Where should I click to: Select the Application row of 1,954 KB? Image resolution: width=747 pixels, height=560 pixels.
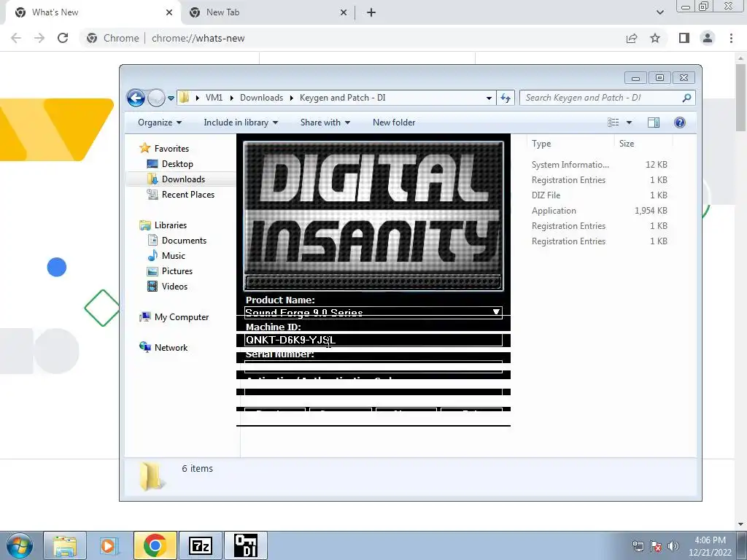600,211
